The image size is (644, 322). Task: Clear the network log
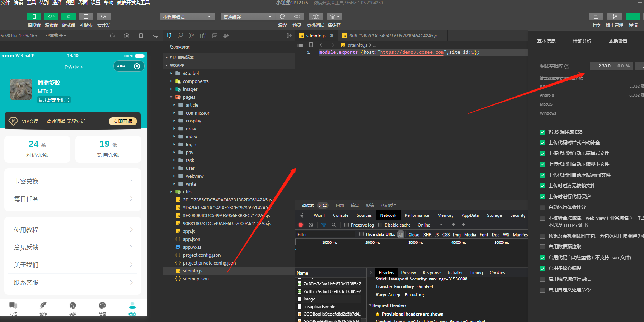pos(311,225)
